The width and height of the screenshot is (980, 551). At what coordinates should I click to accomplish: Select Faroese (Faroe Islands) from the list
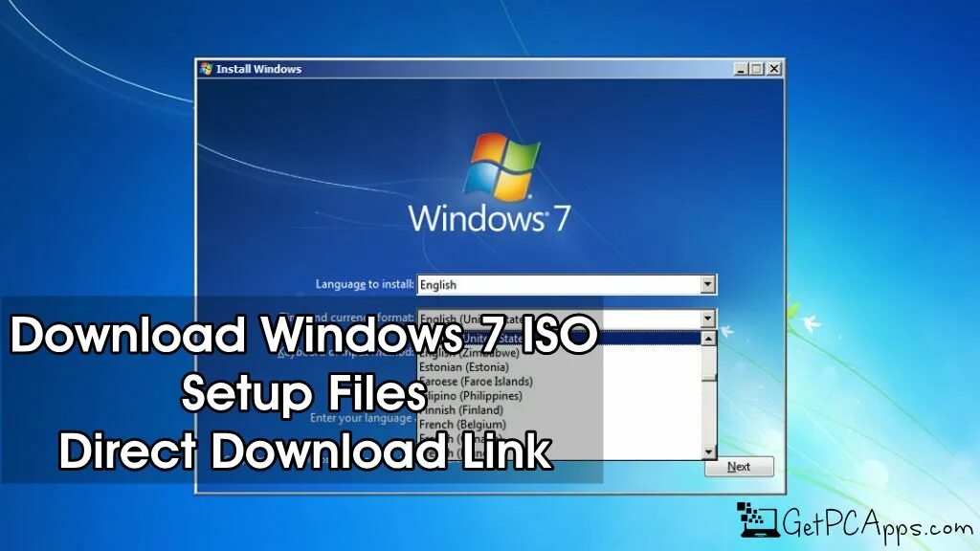coord(476,382)
